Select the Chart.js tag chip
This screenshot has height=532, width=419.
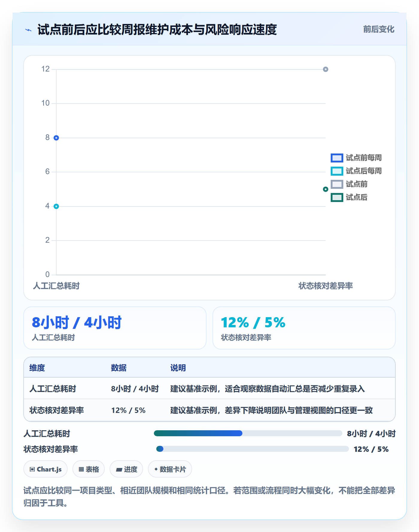click(45, 469)
